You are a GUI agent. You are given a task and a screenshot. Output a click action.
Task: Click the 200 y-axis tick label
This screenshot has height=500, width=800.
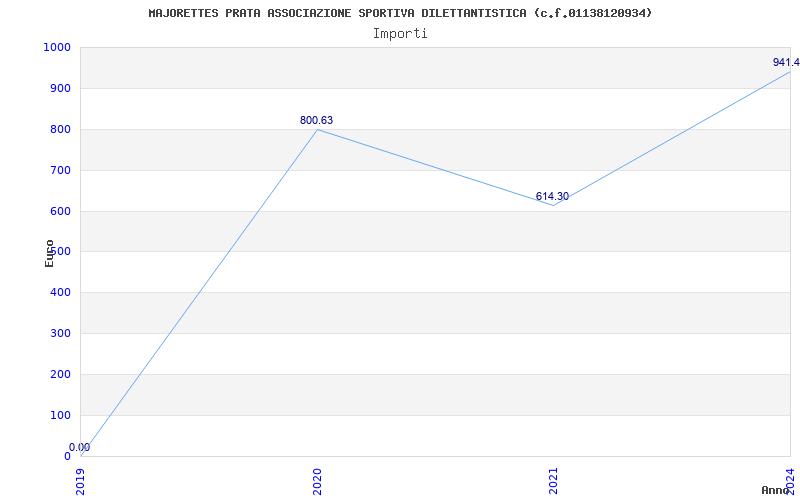point(60,374)
